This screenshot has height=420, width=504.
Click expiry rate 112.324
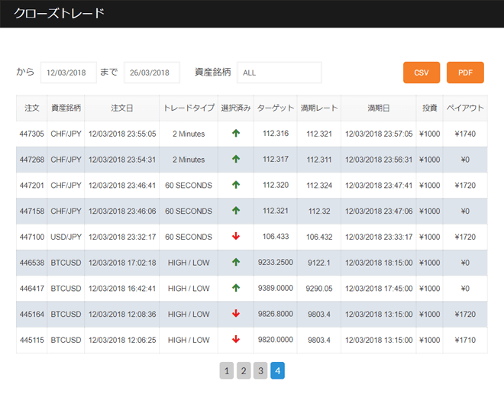319,186
